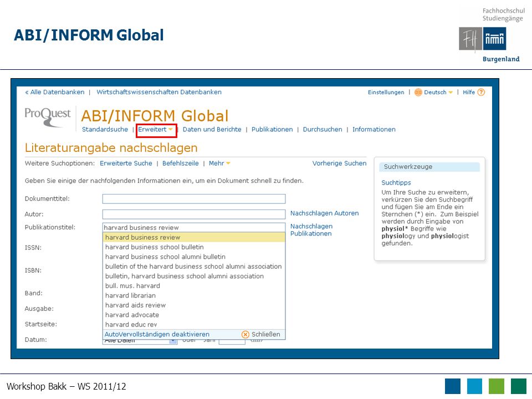This screenshot has height=399, width=532.
Task: Click the globe icon next to Deutsch
Action: (418, 93)
